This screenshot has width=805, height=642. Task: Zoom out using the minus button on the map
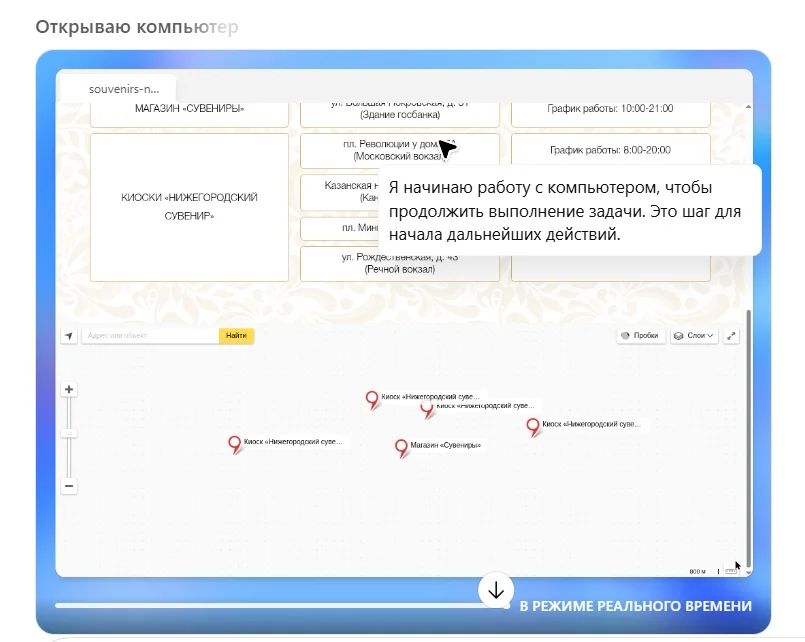(x=67, y=485)
